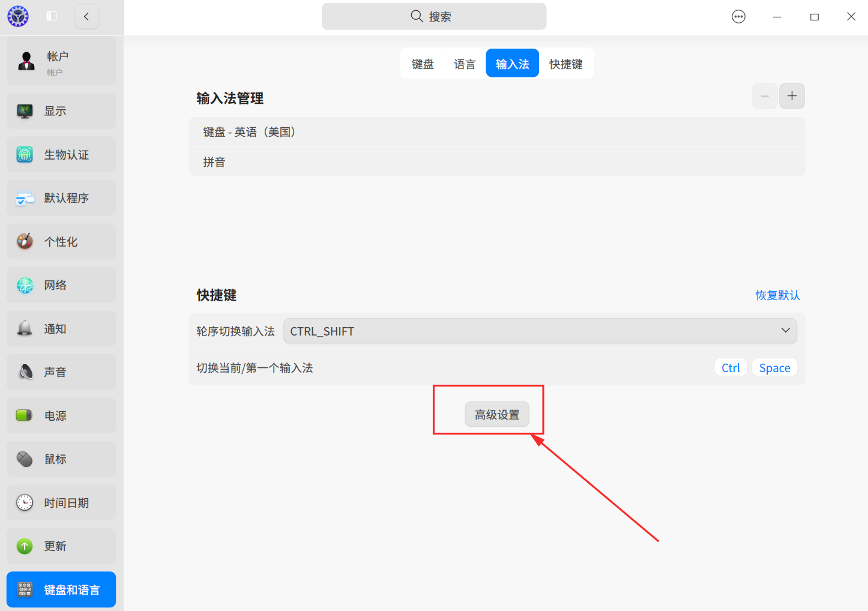
Task: Minimize the settings window
Action: pos(777,17)
